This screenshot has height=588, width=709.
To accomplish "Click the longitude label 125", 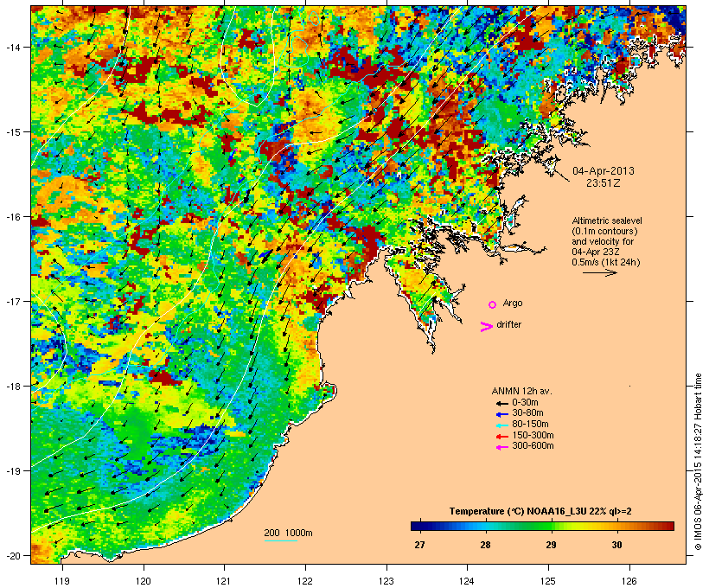I will pos(548,581).
